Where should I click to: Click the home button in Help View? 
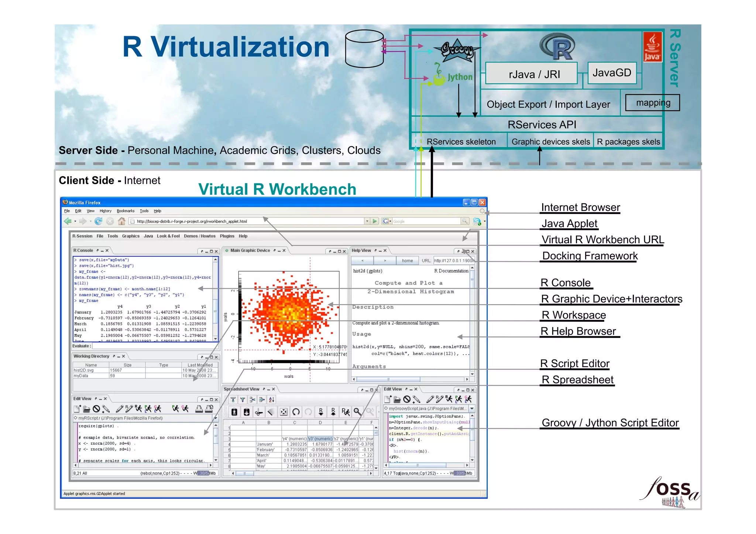[x=408, y=261]
